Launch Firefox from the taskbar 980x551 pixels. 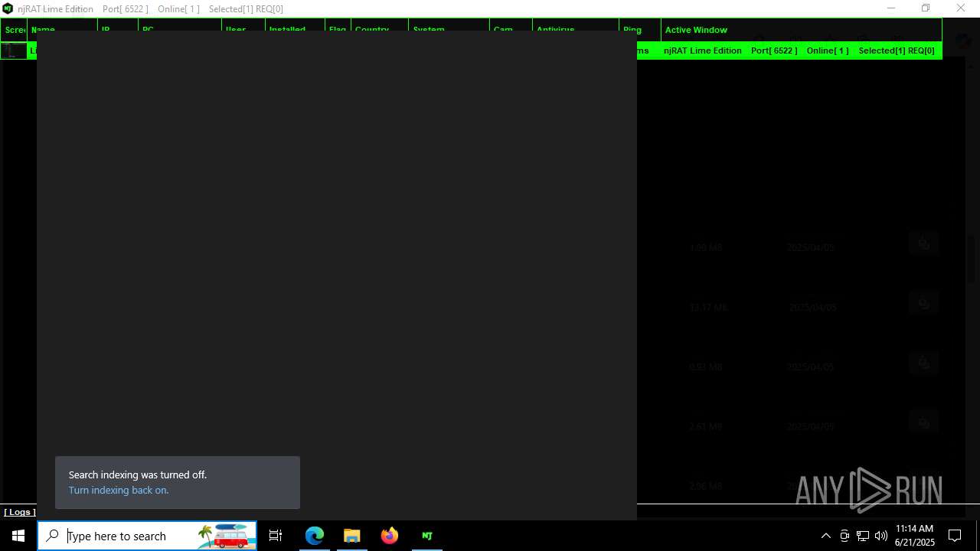(390, 536)
